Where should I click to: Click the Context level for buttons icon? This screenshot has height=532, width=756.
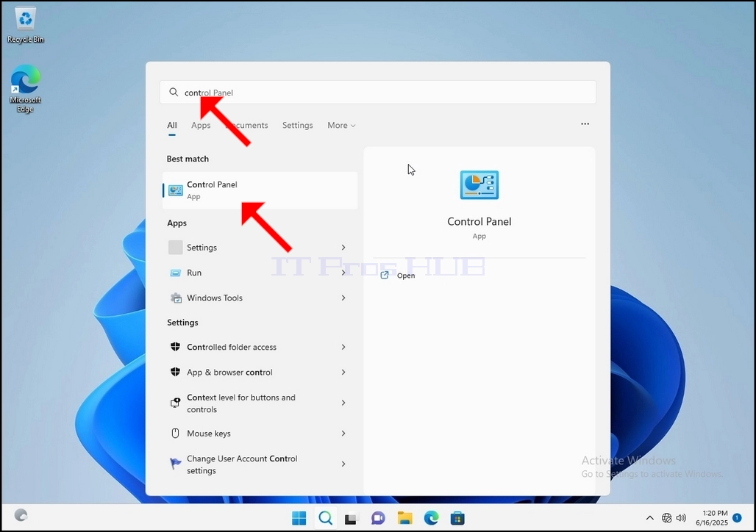(176, 403)
